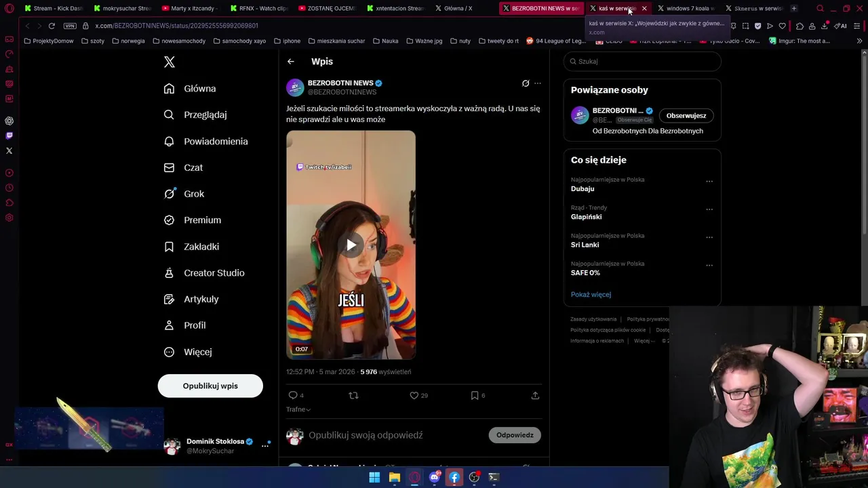Open options for SAFE 0% trend
Screen dimensions: 868x488
point(709,265)
